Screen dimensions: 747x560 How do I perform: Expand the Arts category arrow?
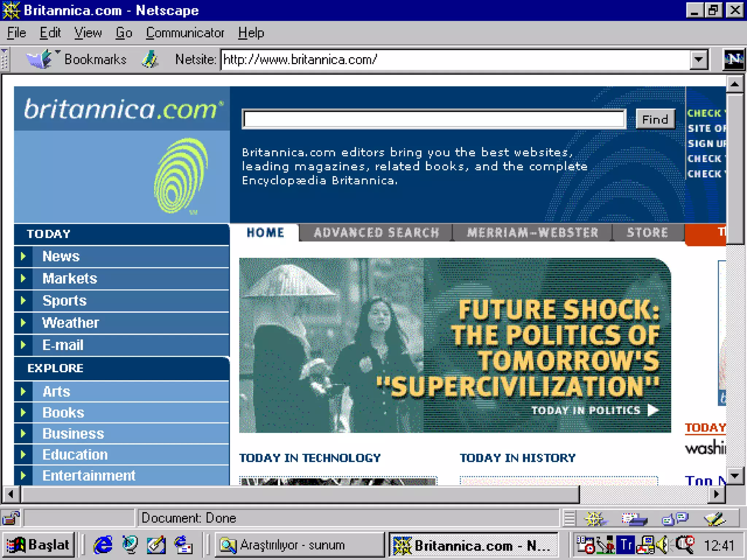point(23,392)
